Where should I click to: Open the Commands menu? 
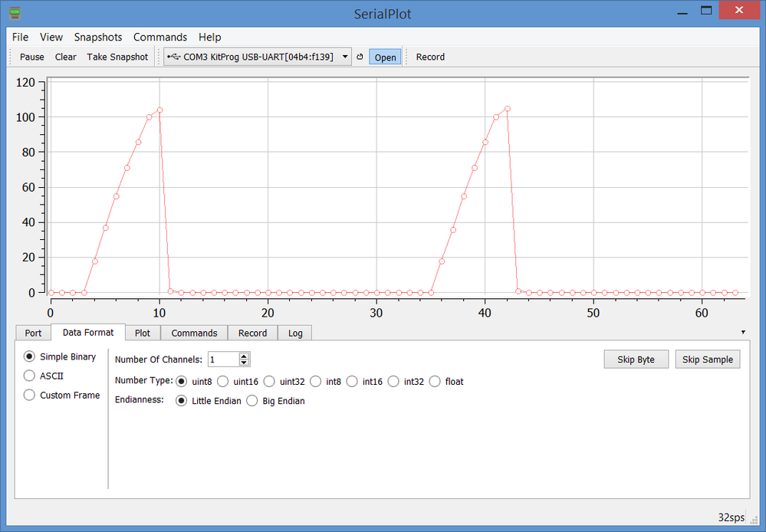pos(160,37)
